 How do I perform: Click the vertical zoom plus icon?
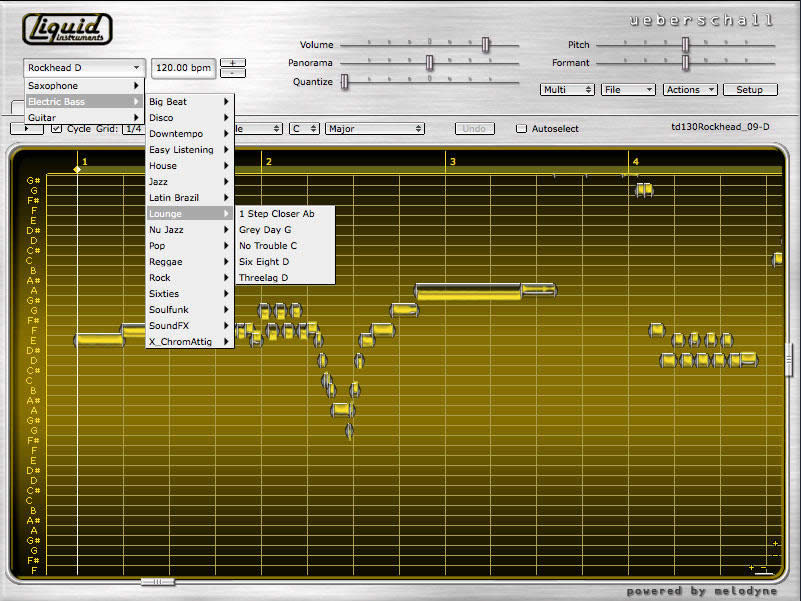775,544
